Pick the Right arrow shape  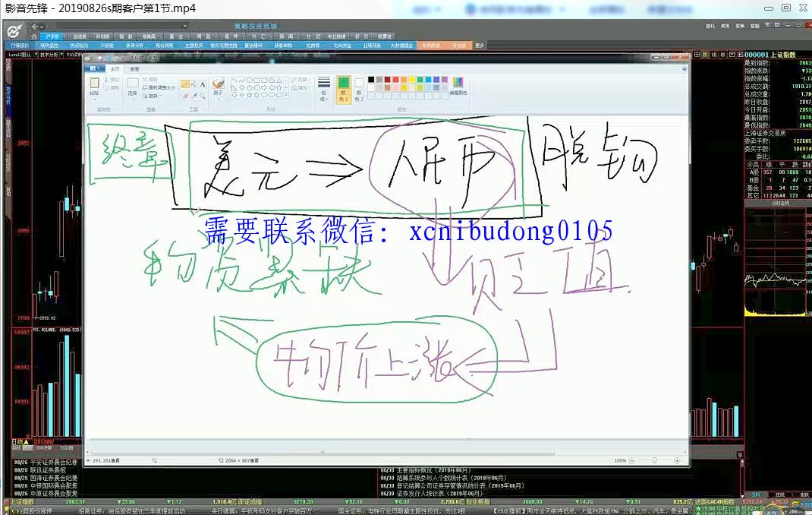tap(264, 87)
